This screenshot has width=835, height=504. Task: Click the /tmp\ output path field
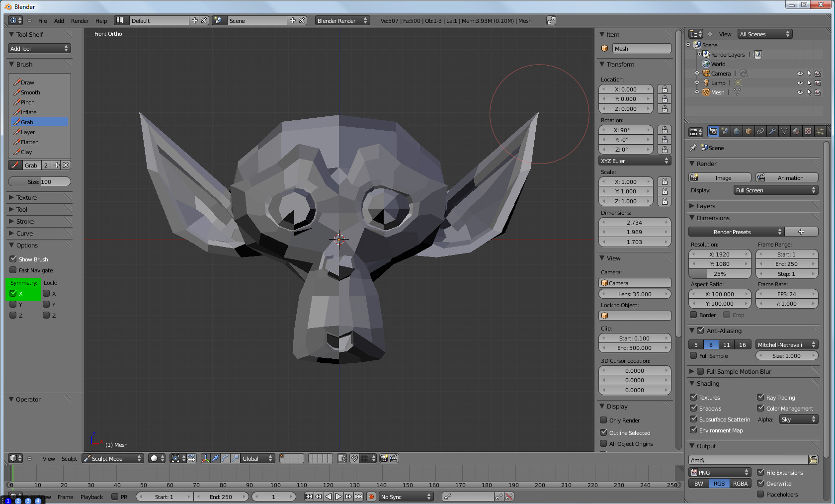pos(748,460)
